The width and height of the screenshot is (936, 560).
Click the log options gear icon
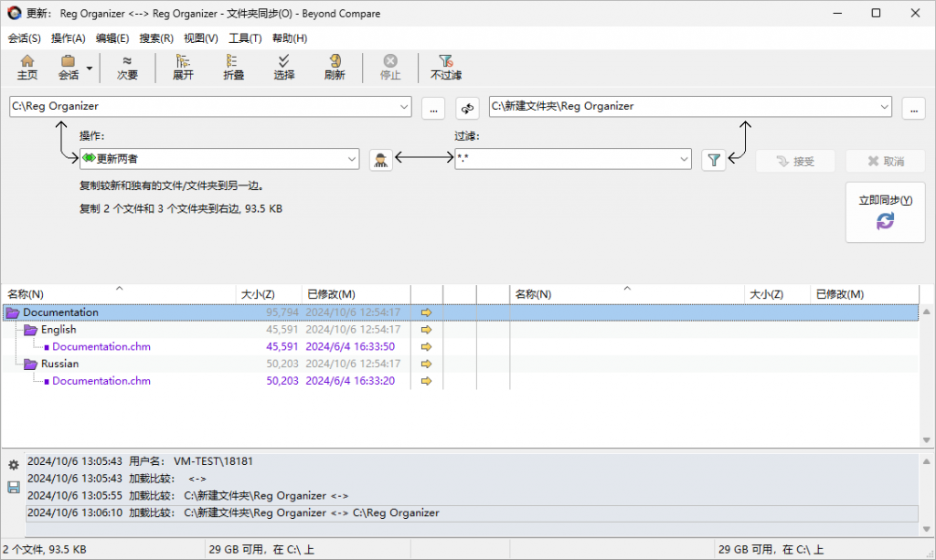pos(14,465)
